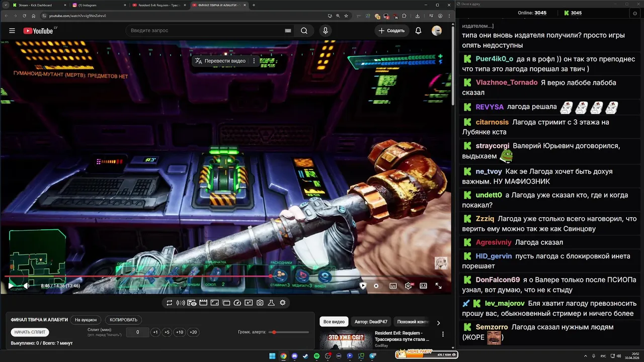
Task: Click the КОПИРОВАТЬ button
Action: pyautogui.click(x=123, y=320)
